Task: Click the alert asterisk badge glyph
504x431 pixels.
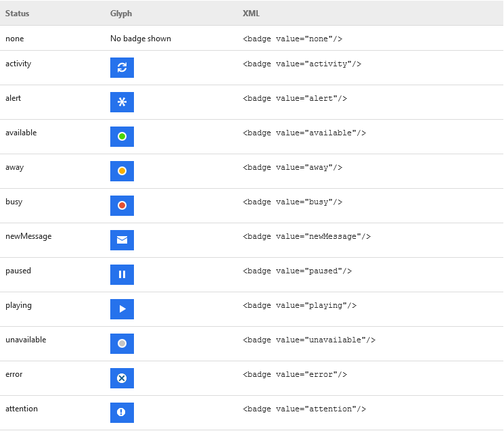Action: [x=122, y=102]
